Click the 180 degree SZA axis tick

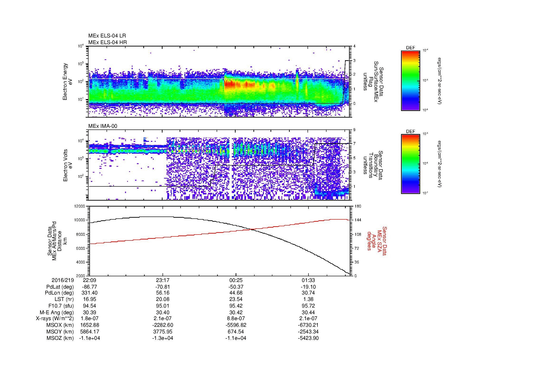(x=358, y=206)
